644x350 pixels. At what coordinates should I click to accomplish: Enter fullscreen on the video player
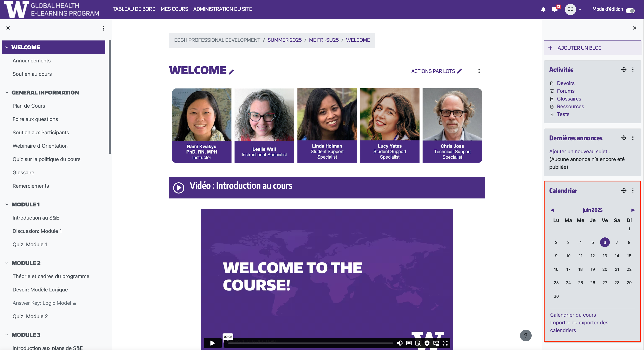[445, 343]
